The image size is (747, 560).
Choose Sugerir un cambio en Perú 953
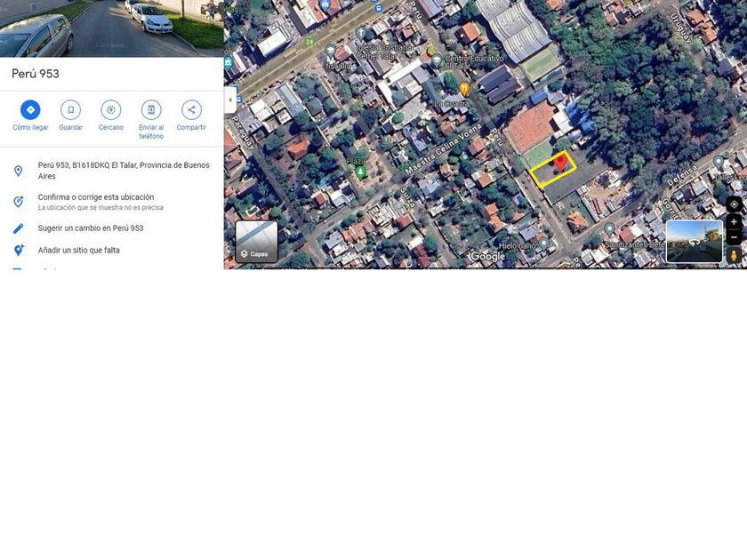[91, 228]
